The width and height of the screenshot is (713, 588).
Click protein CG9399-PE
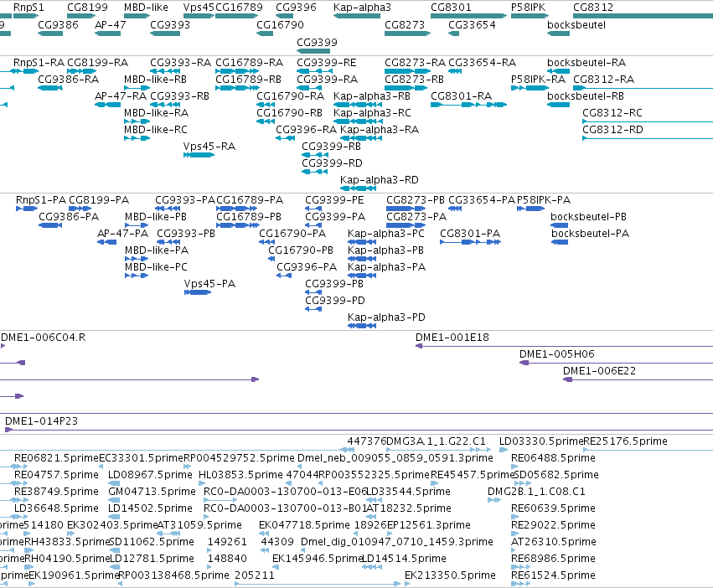(x=334, y=199)
